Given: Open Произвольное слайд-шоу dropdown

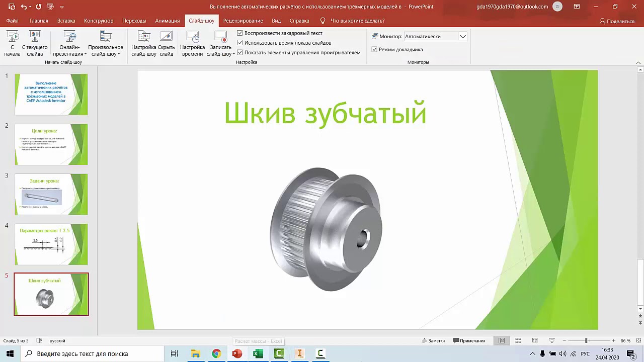Looking at the screenshot, I should (x=106, y=43).
